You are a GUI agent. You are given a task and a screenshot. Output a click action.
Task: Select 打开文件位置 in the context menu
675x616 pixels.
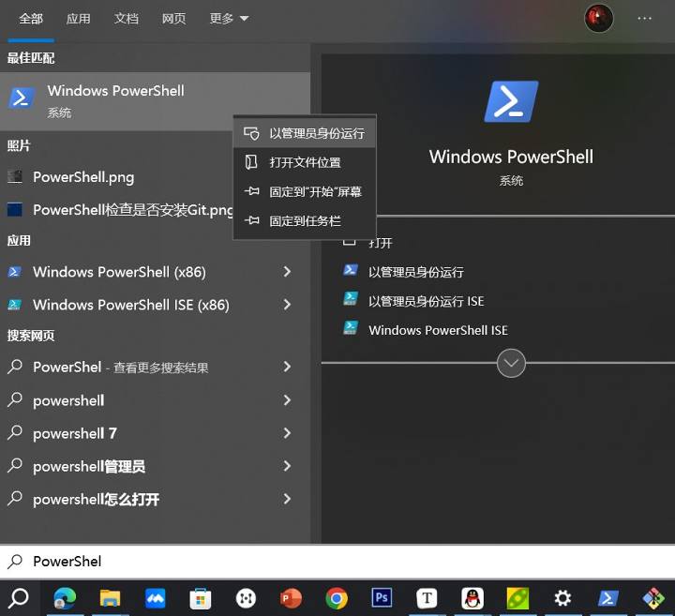coord(305,162)
